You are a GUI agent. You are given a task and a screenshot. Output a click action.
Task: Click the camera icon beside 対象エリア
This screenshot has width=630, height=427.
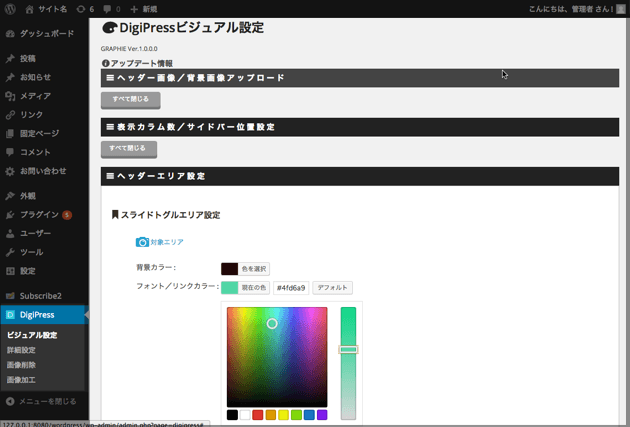(x=142, y=242)
